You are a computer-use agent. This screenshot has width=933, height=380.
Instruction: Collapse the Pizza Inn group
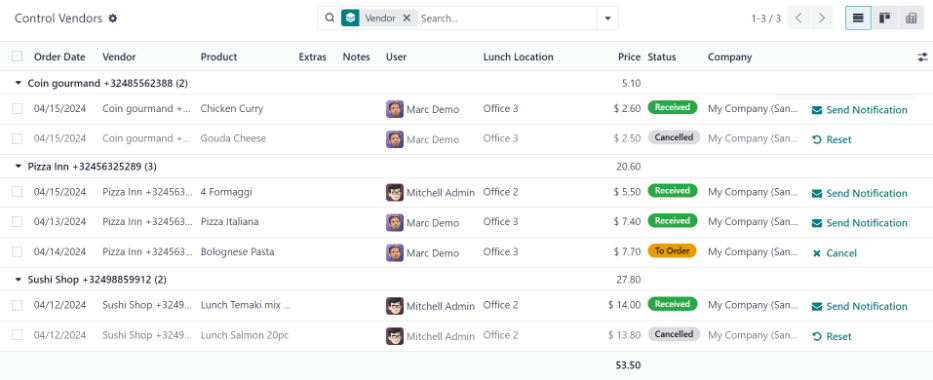point(18,167)
